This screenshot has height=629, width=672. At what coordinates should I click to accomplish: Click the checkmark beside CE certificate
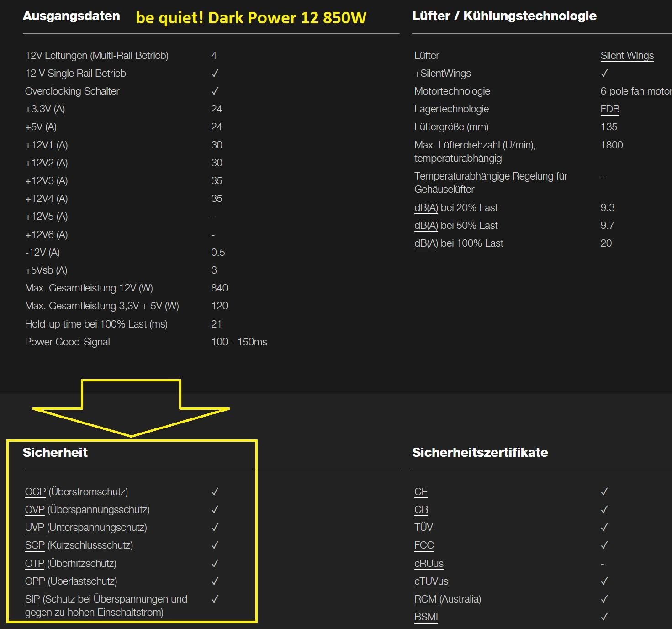pyautogui.click(x=604, y=492)
